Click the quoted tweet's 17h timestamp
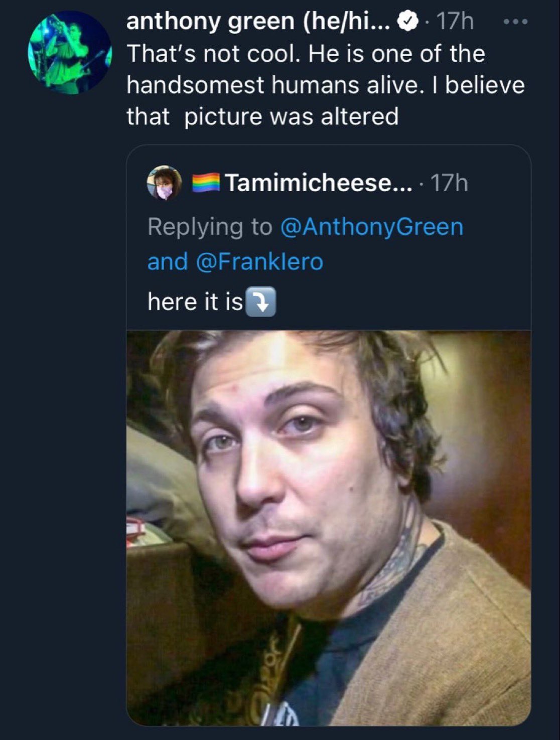560x740 pixels. [x=449, y=183]
